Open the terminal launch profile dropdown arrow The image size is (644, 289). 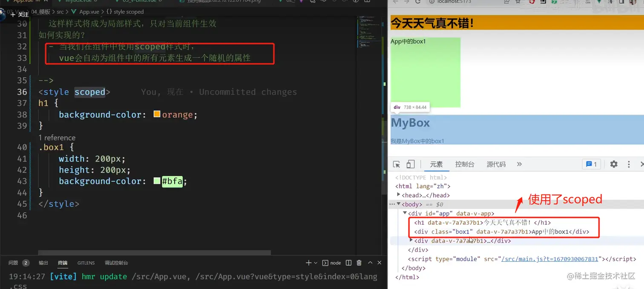(x=316, y=263)
